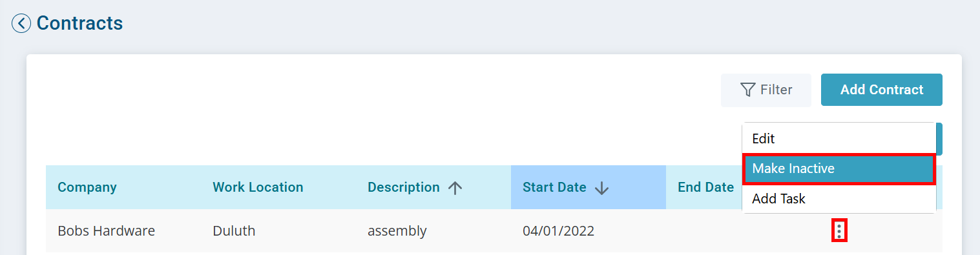This screenshot has width=980, height=255.
Task: Click the Filter button label
Action: coord(777,90)
